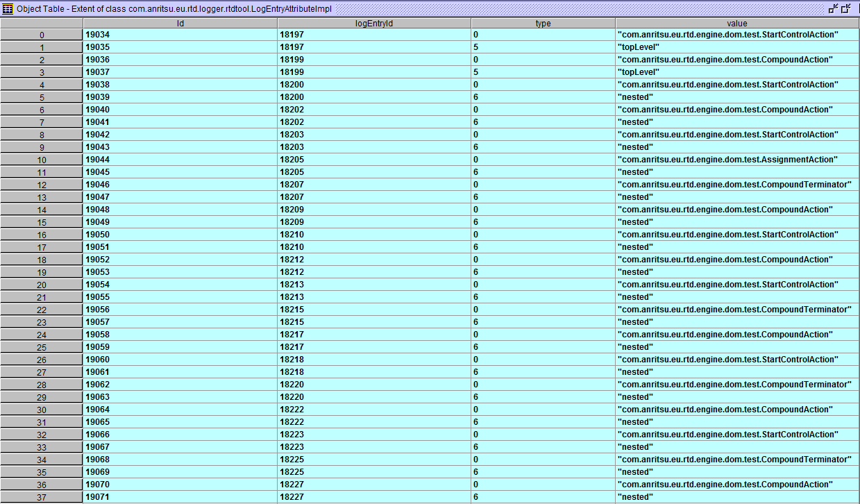Click Id cell 19066
This screenshot has height=504, width=860.
click(x=180, y=435)
